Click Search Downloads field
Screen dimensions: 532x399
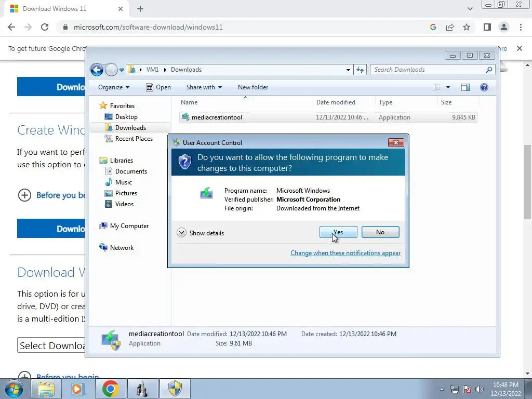(432, 70)
